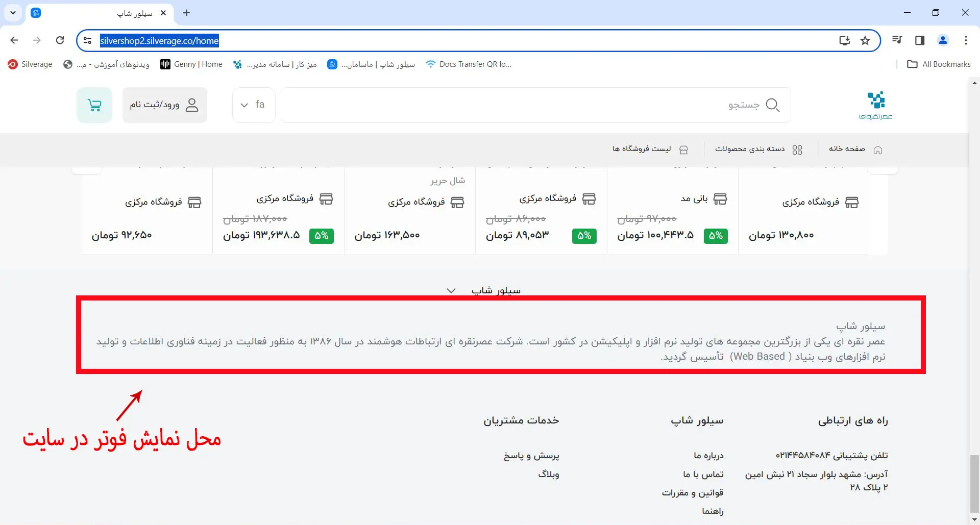Viewport: 980px width, 525px height.
Task: Click the install app icon in address bar
Action: (x=845, y=41)
